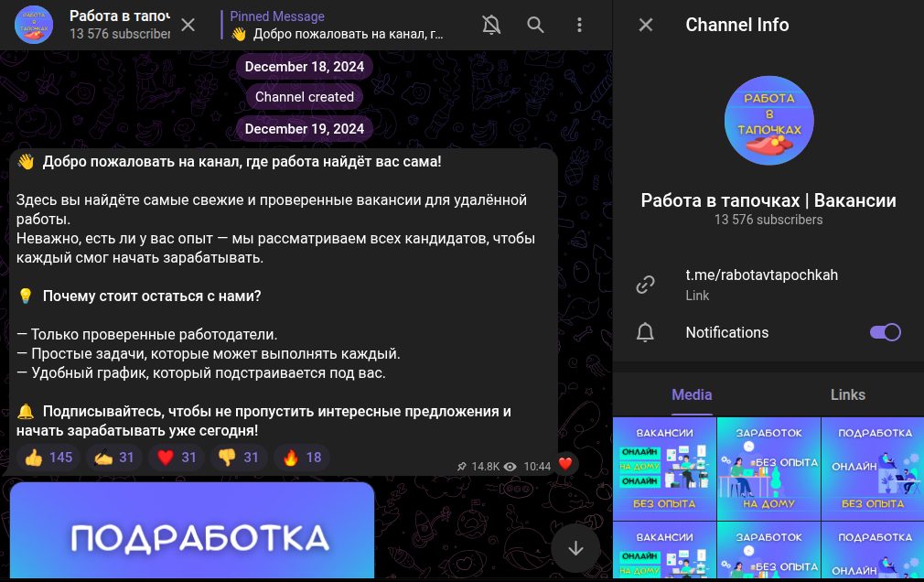Click the 14.8K views counter
This screenshot has width=924, height=582.
pyautogui.click(x=494, y=467)
